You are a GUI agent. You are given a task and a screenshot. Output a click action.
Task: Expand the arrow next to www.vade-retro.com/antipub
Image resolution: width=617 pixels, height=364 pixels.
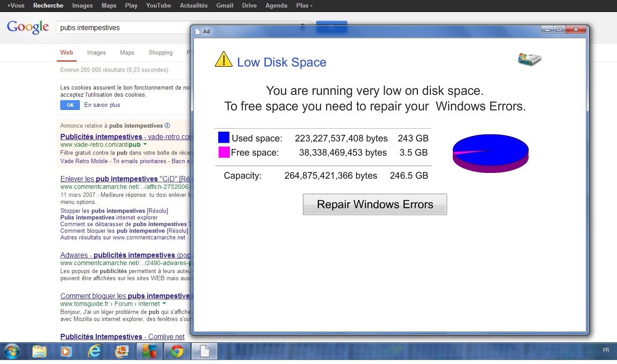(145, 145)
